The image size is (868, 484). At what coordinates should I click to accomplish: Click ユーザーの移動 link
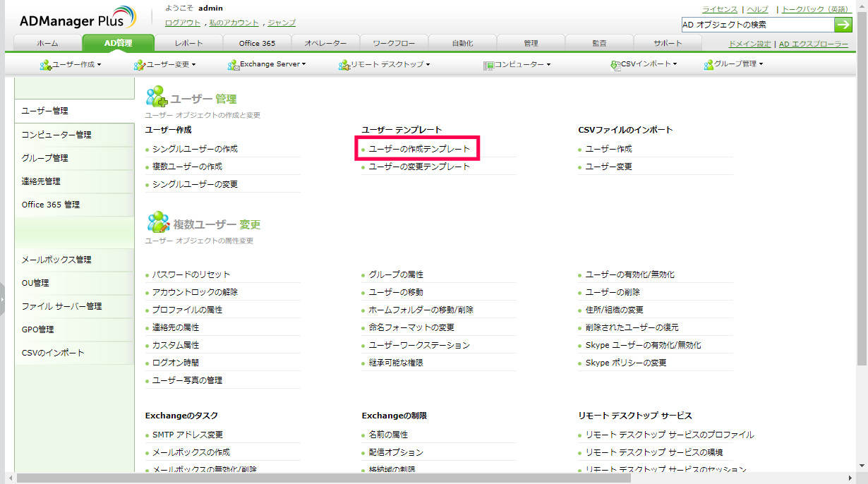pyautogui.click(x=396, y=292)
